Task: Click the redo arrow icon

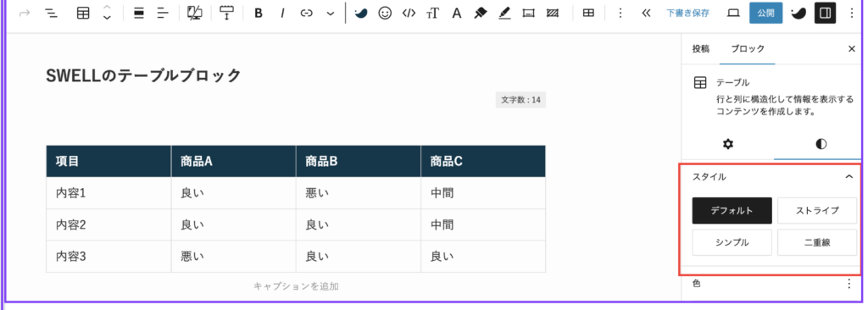Action: pos(24,14)
